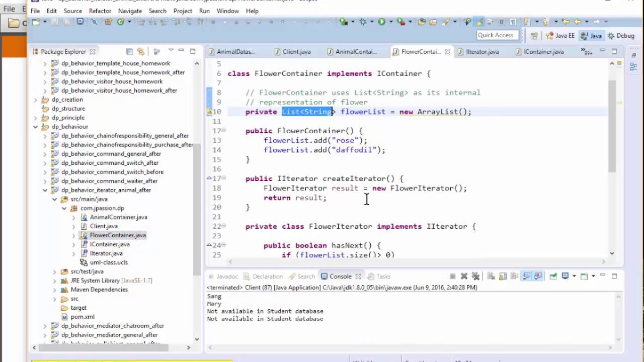
Task: Expand the JRE System Library node
Action: point(54,281)
